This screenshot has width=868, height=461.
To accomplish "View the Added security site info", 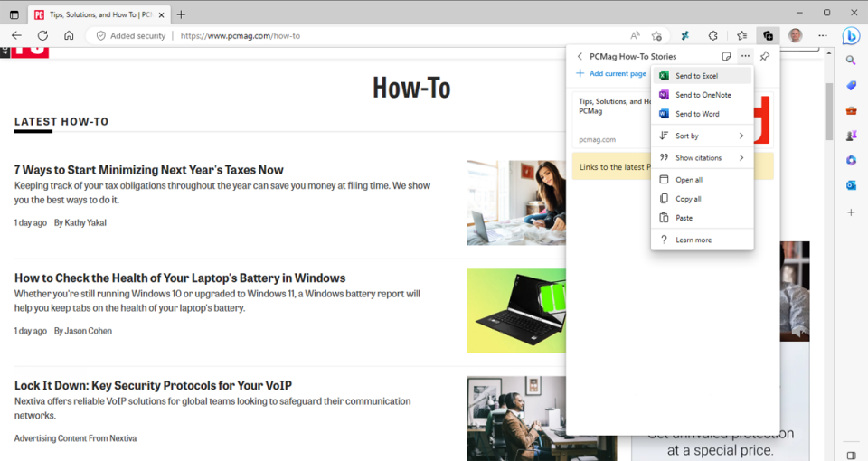I will click(x=130, y=36).
